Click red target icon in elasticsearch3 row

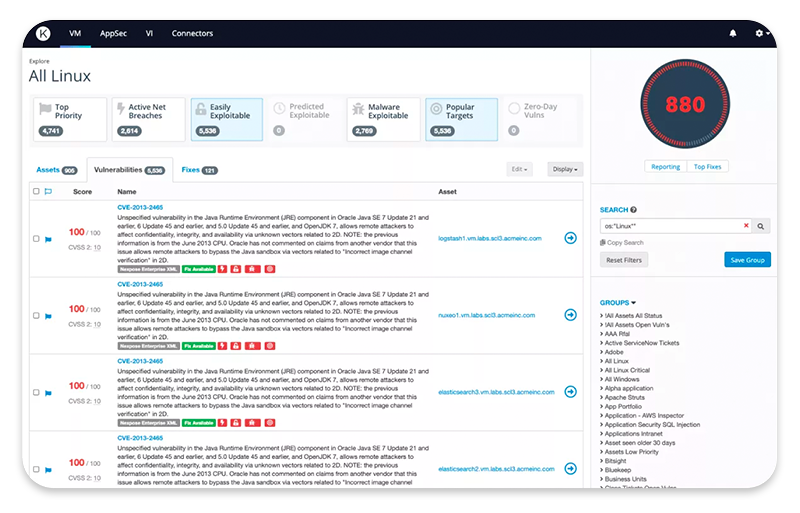[x=270, y=423]
